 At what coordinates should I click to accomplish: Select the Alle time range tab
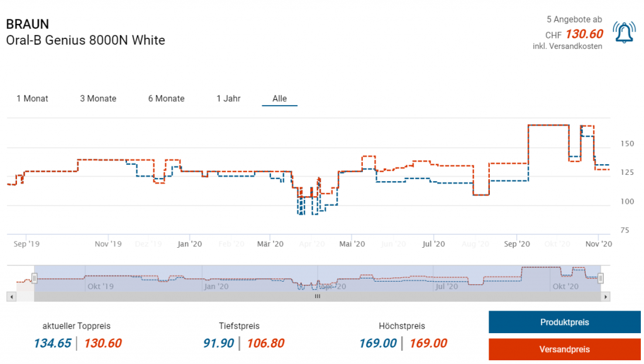[x=279, y=99]
